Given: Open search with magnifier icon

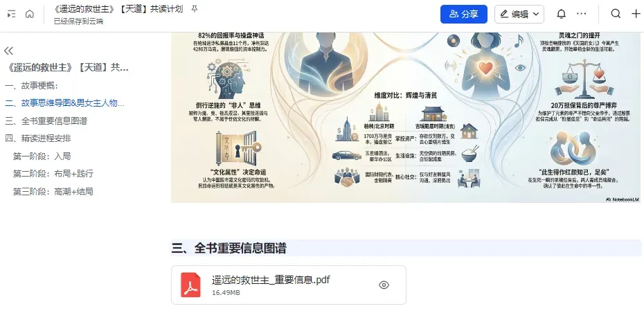Looking at the screenshot, I should [x=616, y=14].
